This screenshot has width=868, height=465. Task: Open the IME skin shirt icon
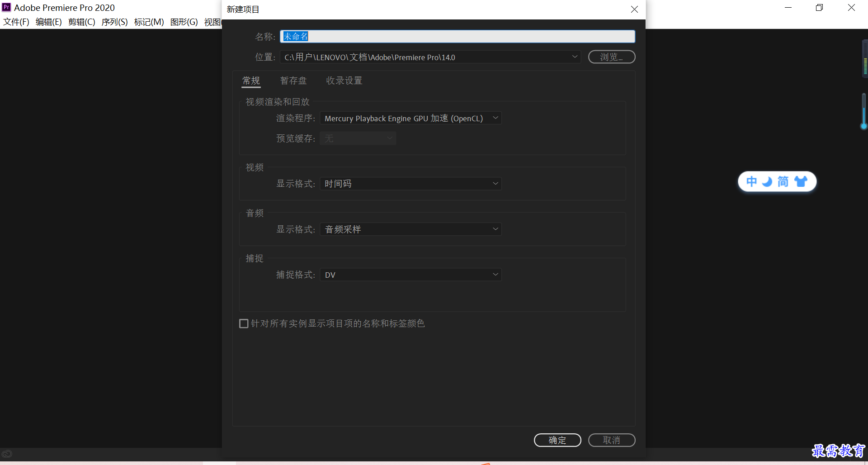pos(801,182)
